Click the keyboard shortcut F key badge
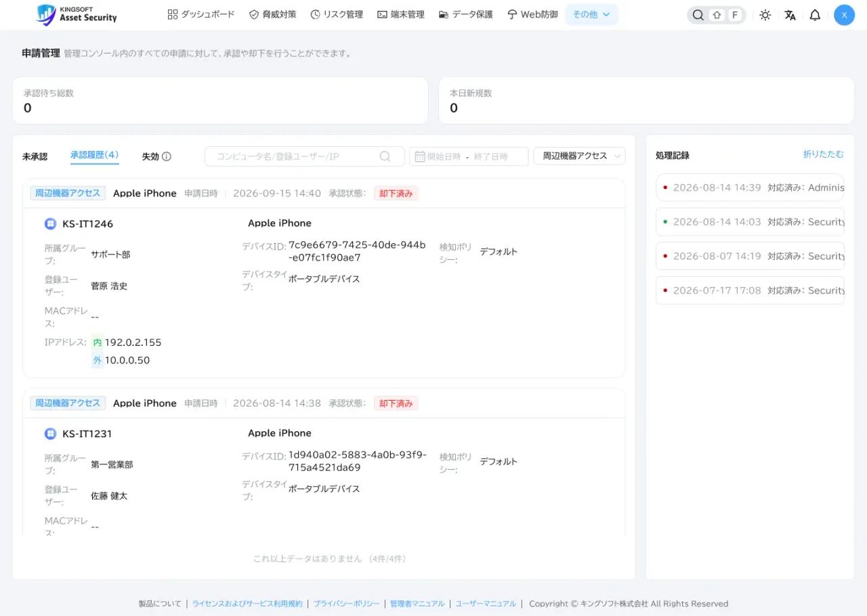This screenshot has width=867, height=616. point(736,15)
